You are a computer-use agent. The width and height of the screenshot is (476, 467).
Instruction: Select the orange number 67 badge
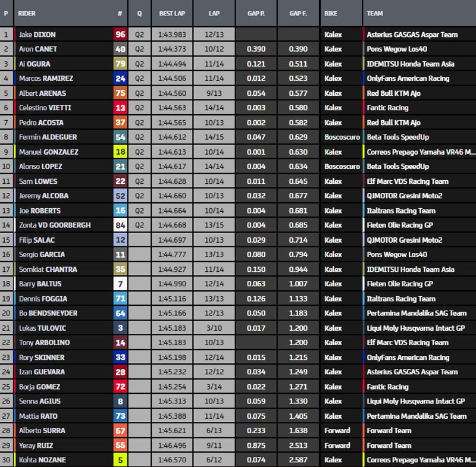pos(120,431)
